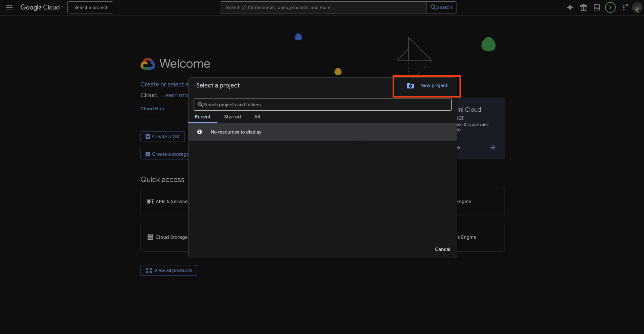Switch to the All tab

[257, 117]
